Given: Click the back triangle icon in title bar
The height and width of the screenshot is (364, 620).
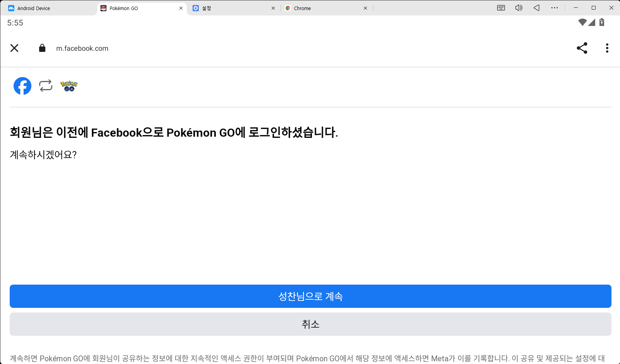Looking at the screenshot, I should [537, 8].
